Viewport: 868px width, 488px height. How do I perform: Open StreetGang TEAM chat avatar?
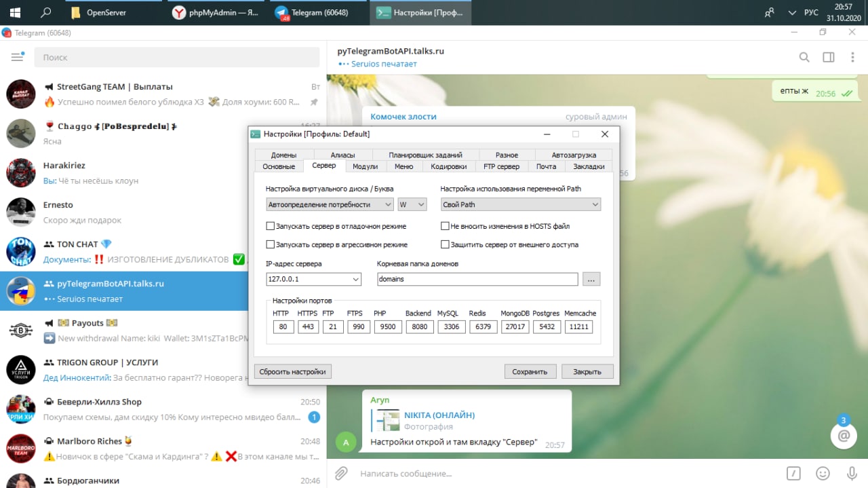click(x=20, y=94)
